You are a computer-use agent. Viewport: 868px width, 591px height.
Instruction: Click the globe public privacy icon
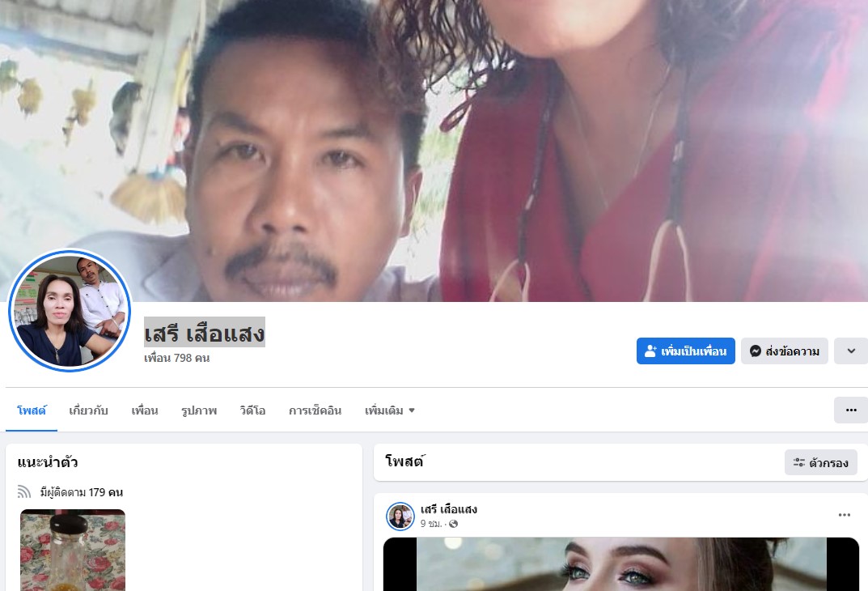[x=453, y=524]
